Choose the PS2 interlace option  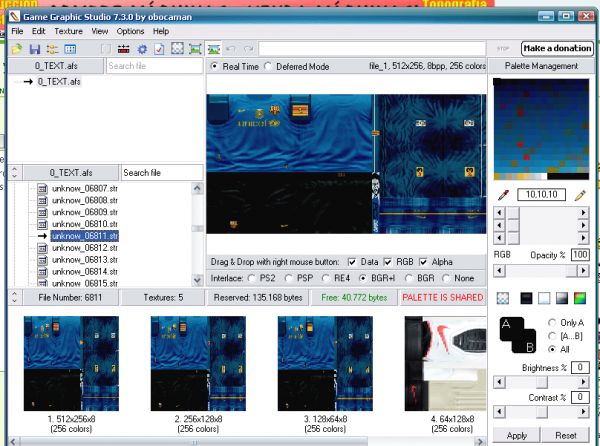(251, 278)
